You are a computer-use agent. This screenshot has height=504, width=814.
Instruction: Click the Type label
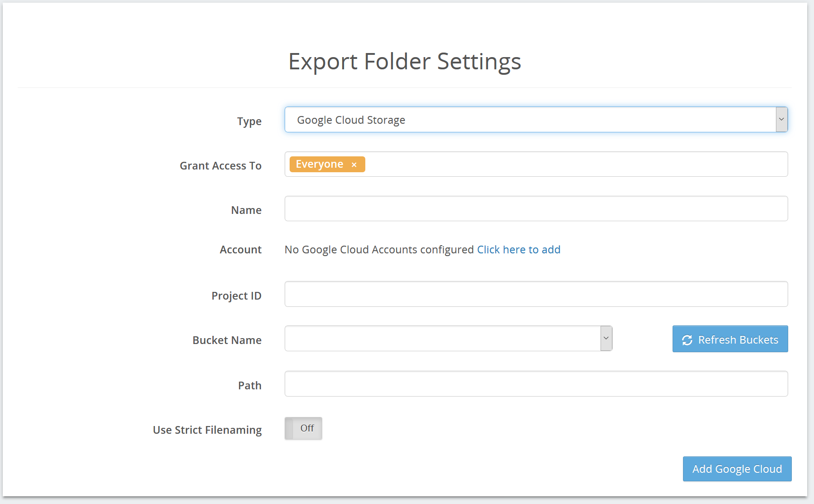249,121
